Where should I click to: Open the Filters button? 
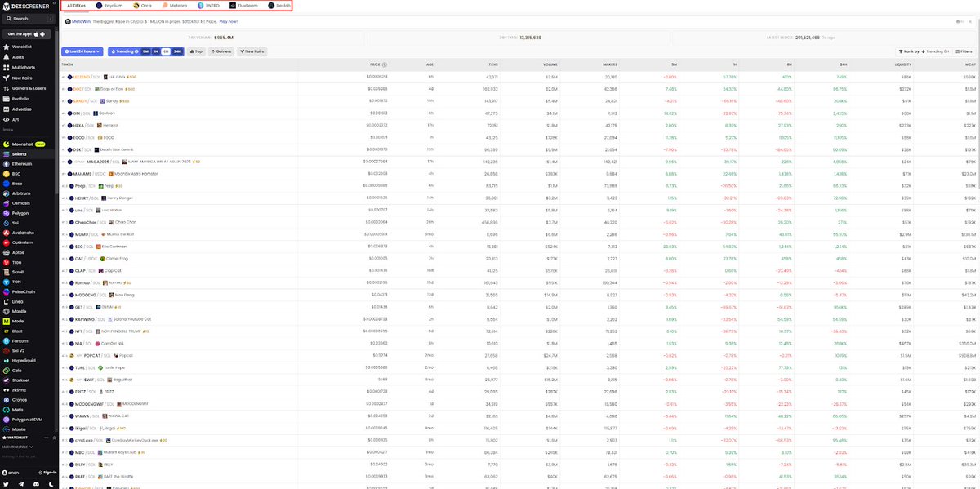(964, 51)
